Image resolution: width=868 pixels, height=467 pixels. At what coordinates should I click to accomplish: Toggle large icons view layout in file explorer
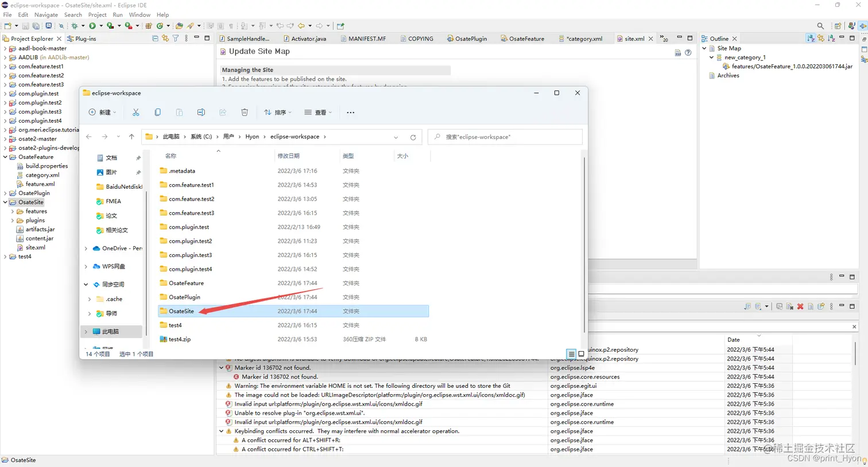(581, 354)
